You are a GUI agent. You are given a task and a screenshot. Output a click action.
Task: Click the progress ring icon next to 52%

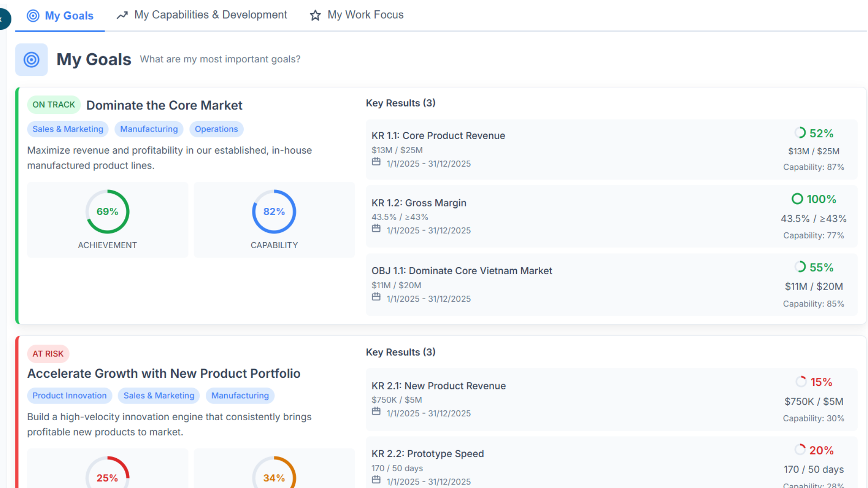point(800,133)
